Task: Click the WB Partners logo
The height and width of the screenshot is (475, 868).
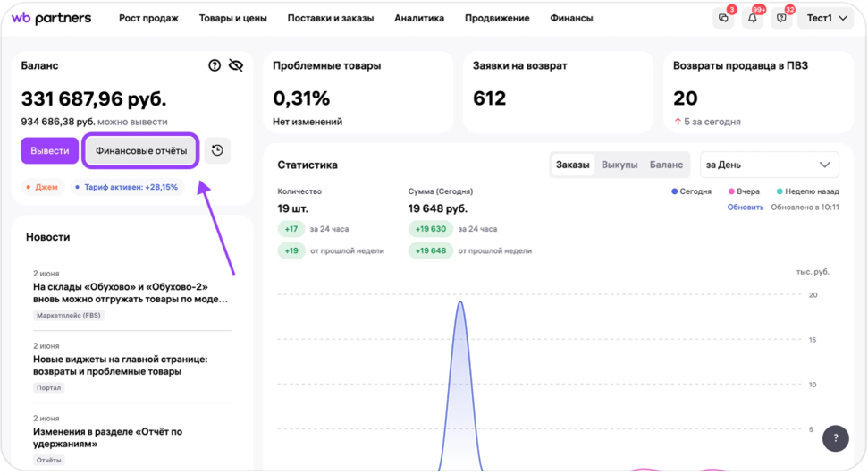Action: point(51,18)
